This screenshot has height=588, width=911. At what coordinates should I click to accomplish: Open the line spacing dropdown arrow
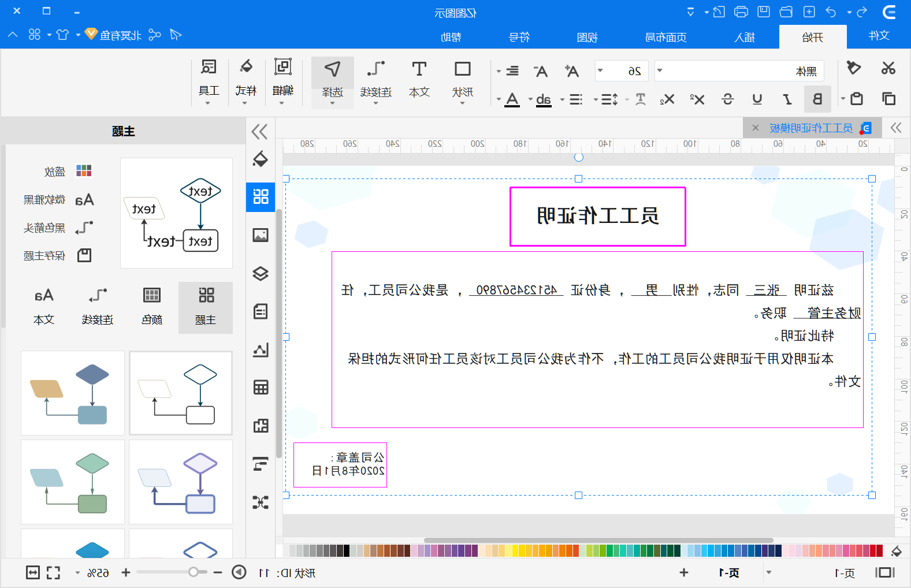596,100
